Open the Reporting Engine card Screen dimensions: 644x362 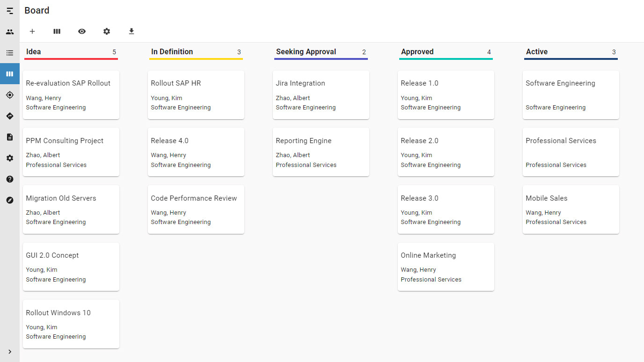(321, 152)
